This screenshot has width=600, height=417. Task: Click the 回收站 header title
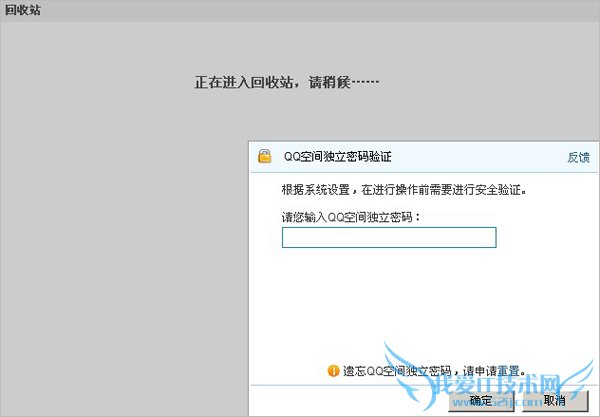[23, 10]
